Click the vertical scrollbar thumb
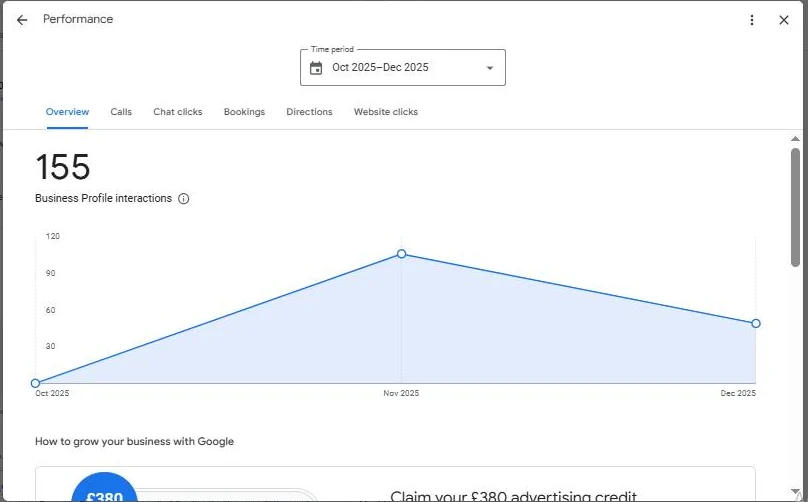Viewport: 808px width, 502px height. [x=795, y=207]
